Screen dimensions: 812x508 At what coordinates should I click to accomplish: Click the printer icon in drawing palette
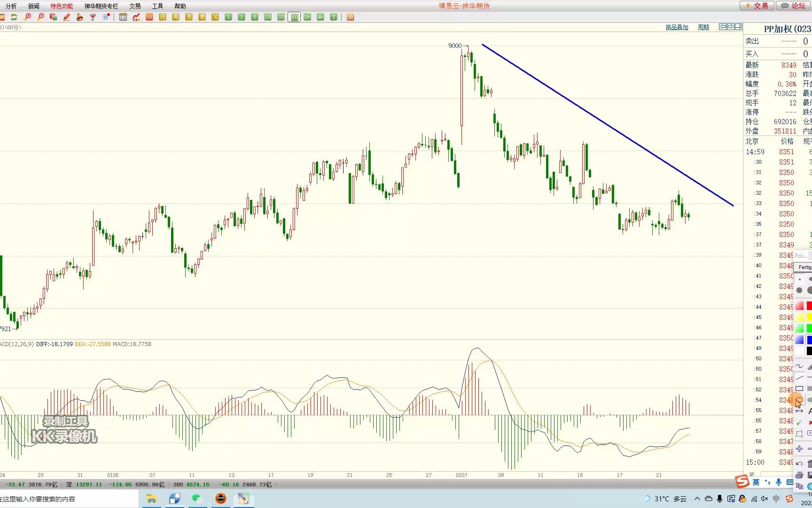coord(799,475)
